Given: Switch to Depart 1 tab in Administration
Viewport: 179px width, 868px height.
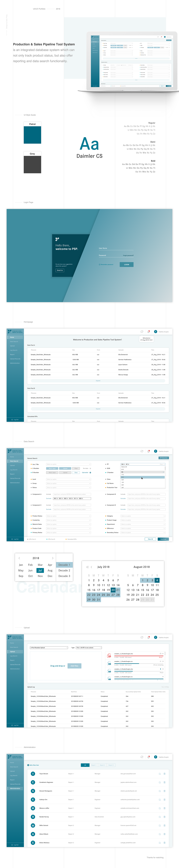Looking at the screenshot, I should click(x=94, y=765).
